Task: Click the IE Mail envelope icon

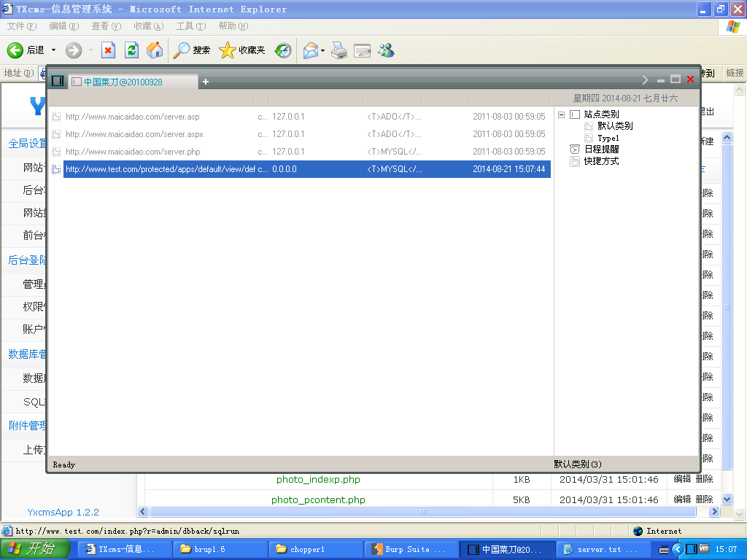Action: [311, 50]
